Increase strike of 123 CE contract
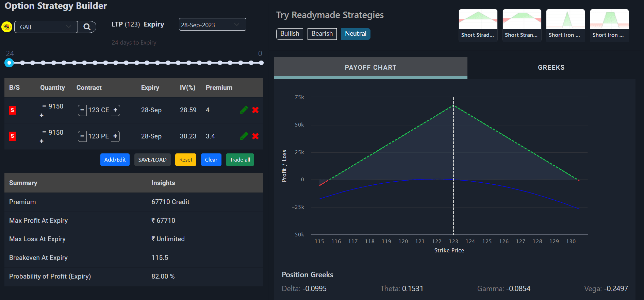Screen dimensions: 644x300 coord(115,110)
